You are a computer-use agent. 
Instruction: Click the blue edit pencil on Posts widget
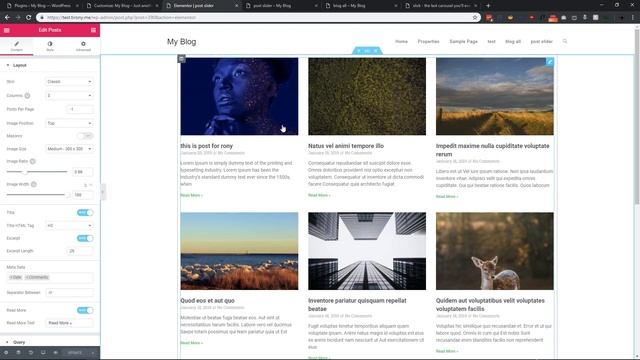550,62
